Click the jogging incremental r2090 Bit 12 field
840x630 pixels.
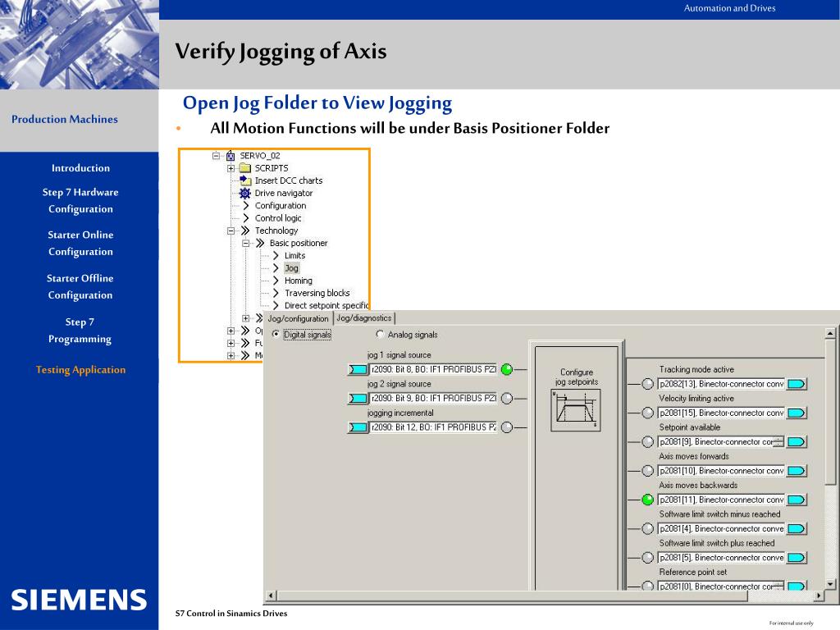(x=433, y=427)
